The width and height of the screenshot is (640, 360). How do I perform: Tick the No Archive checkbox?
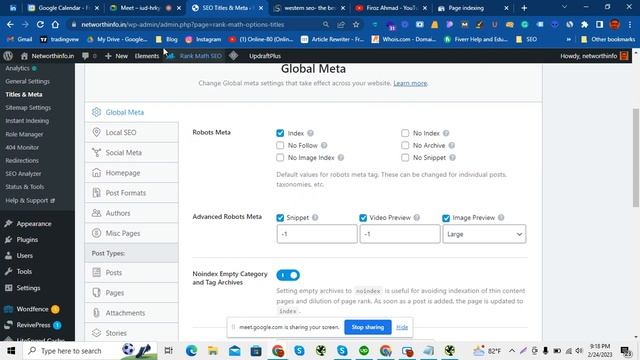(x=405, y=145)
